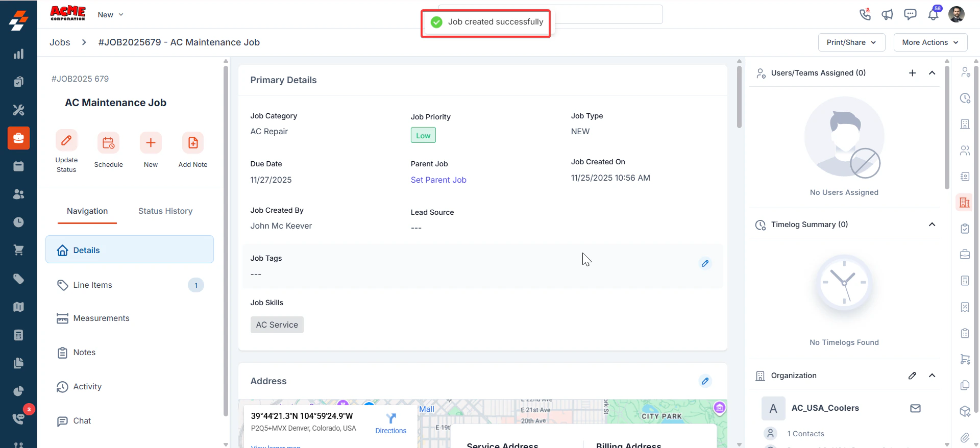Open the shopping cart icon in left sidebar

[x=18, y=250]
